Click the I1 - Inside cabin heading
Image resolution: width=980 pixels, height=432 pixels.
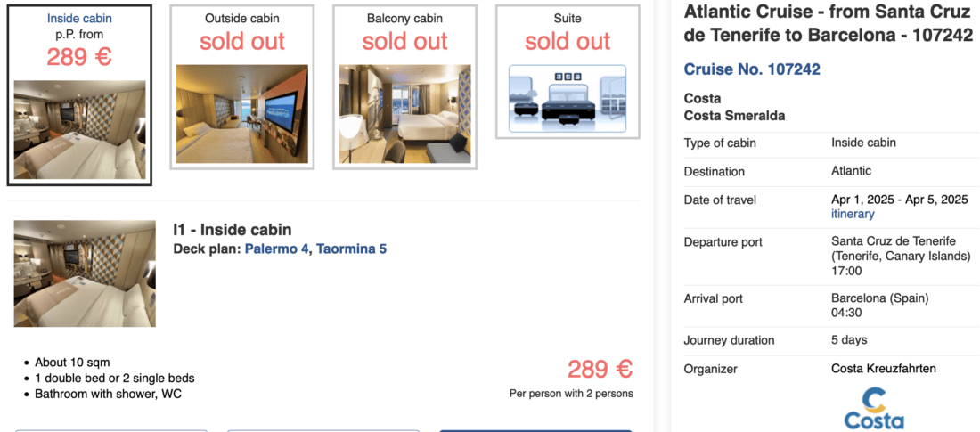pyautogui.click(x=233, y=230)
